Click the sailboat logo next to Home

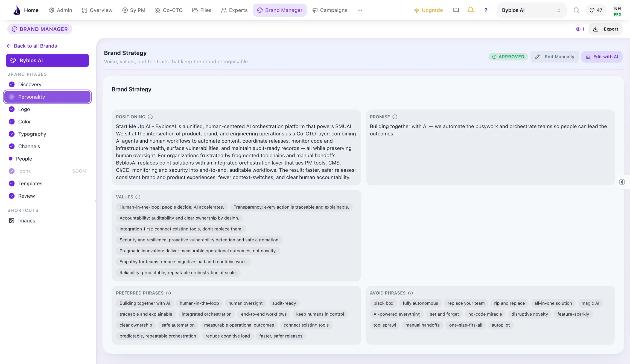click(17, 10)
